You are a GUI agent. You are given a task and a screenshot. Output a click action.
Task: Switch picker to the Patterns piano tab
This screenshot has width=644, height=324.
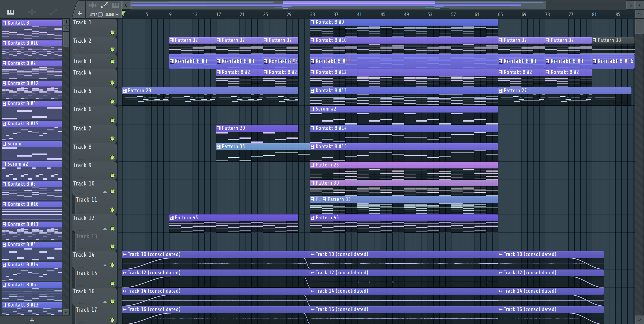(x=11, y=12)
